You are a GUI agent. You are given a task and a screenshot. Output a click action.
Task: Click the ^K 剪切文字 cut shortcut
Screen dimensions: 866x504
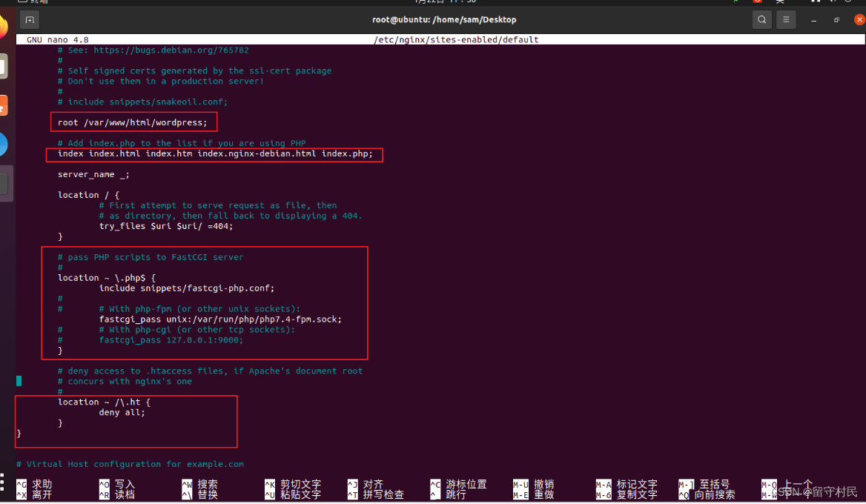click(293, 484)
